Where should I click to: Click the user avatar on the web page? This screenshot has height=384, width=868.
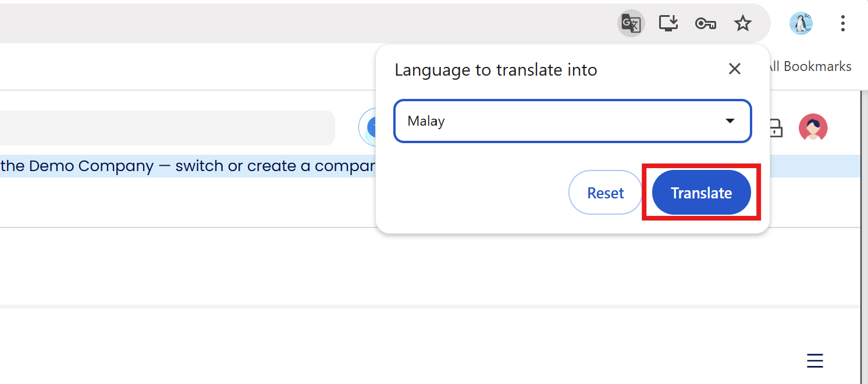(813, 127)
